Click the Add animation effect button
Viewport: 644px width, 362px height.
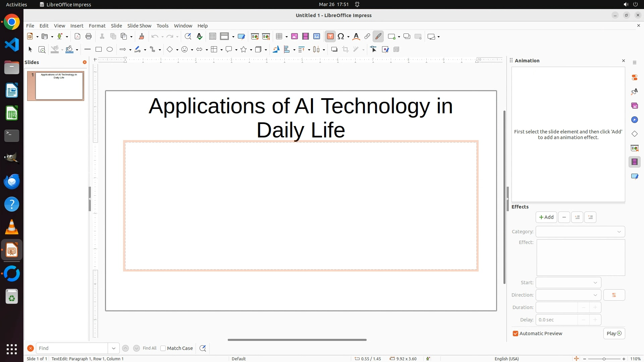(546, 217)
